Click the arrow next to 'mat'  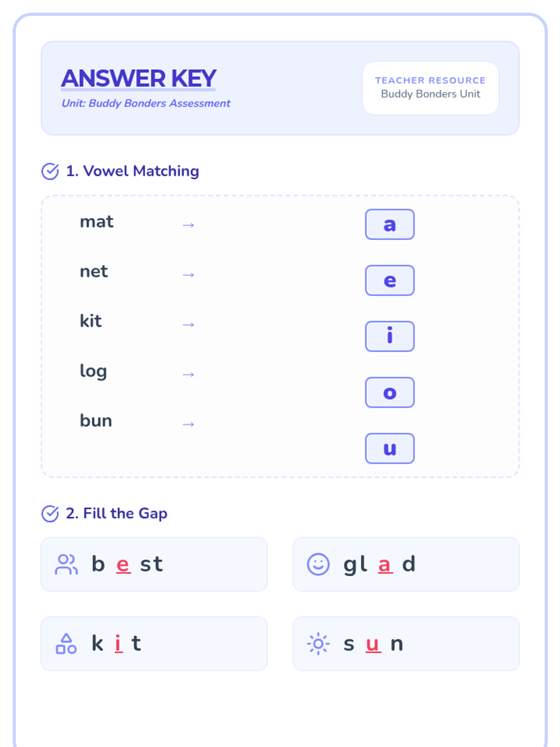coord(188,225)
